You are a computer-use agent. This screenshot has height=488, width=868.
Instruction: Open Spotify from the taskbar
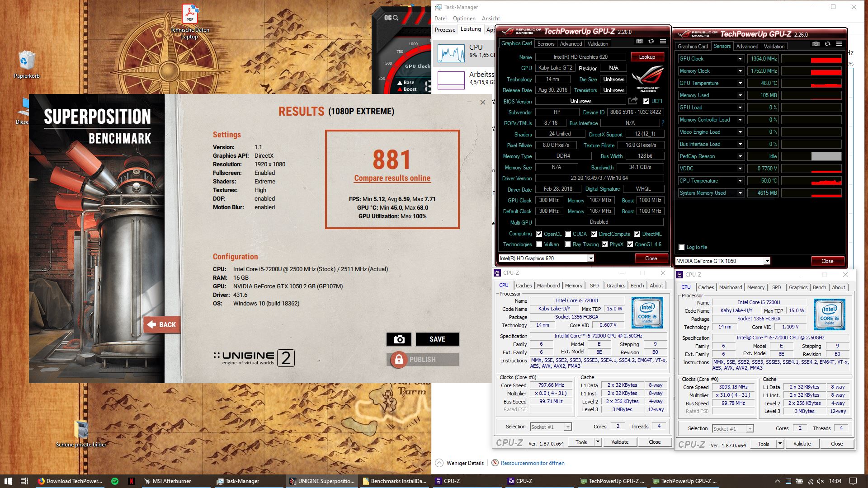coord(115,481)
